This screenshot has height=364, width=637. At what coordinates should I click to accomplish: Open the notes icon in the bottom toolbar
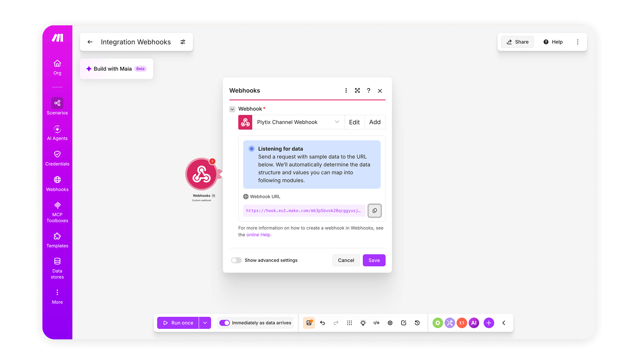404,323
